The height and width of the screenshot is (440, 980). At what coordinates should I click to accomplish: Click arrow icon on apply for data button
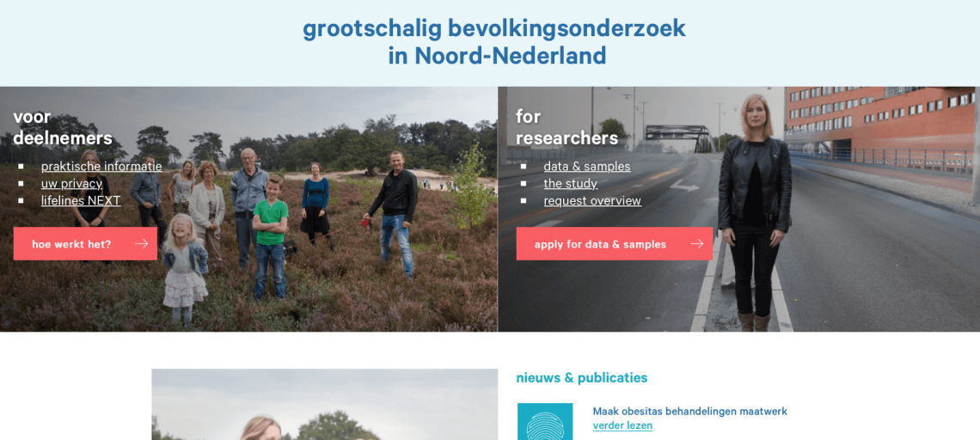[x=697, y=244]
